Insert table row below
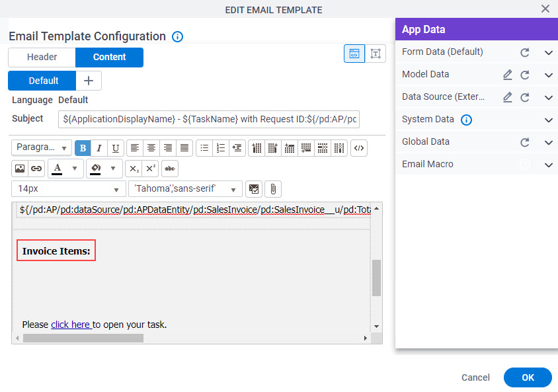The width and height of the screenshot is (558, 392). pos(306,148)
